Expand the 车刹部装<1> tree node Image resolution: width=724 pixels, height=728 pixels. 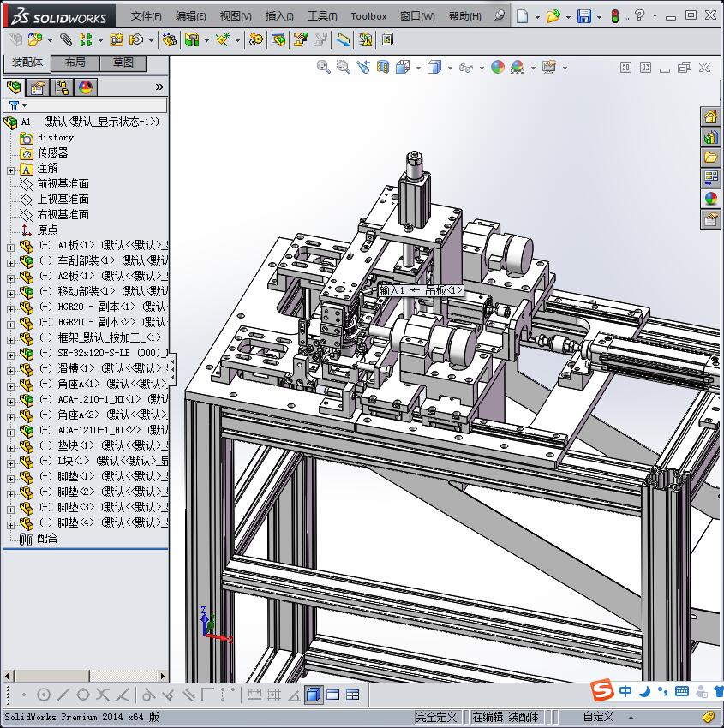pyautogui.click(x=10, y=260)
